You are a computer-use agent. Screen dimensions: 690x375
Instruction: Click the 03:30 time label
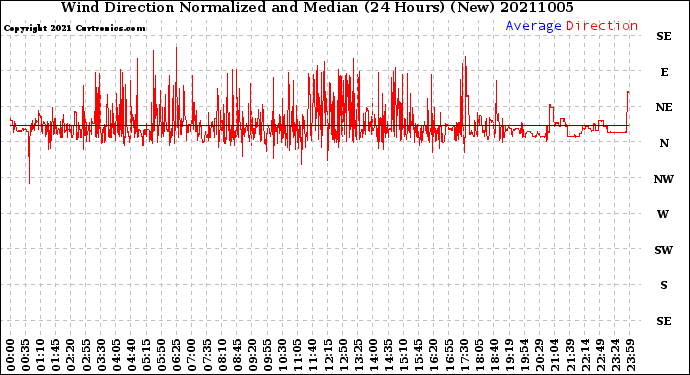[x=101, y=355]
